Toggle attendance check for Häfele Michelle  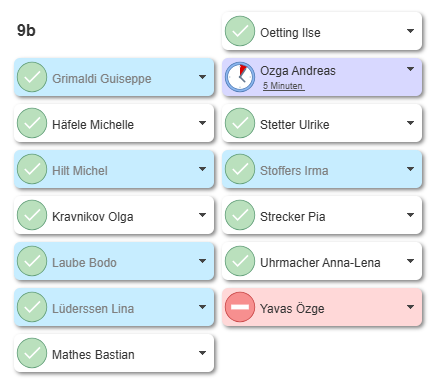pos(32,123)
